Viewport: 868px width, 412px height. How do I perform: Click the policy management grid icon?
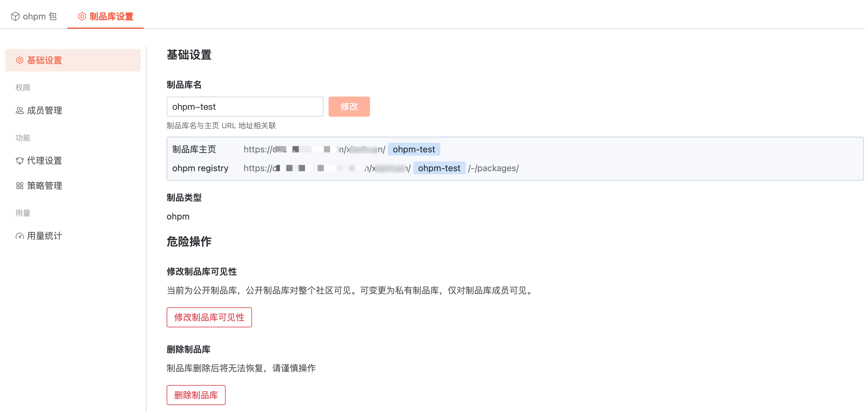click(19, 186)
